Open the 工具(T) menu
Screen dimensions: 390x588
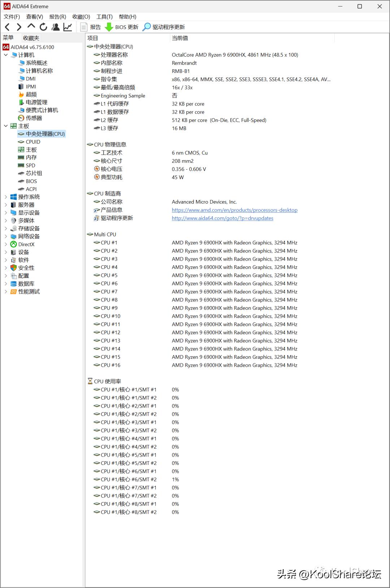104,17
